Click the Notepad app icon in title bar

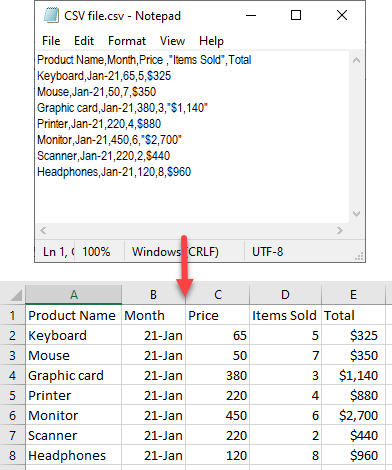point(51,15)
